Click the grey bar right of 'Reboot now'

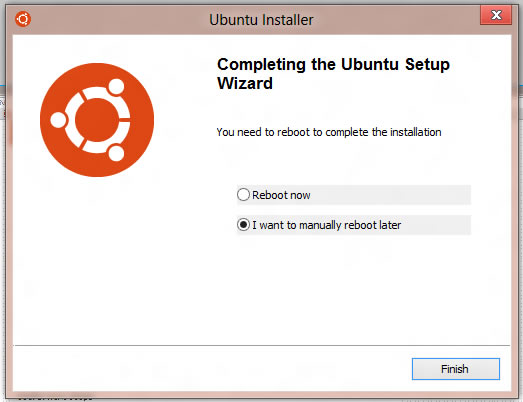[391, 195]
